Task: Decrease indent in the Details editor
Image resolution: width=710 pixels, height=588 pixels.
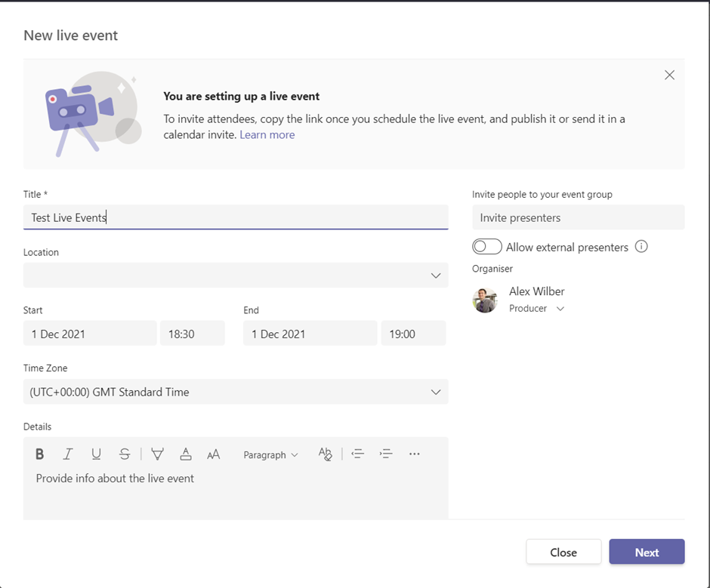Action: pos(357,454)
